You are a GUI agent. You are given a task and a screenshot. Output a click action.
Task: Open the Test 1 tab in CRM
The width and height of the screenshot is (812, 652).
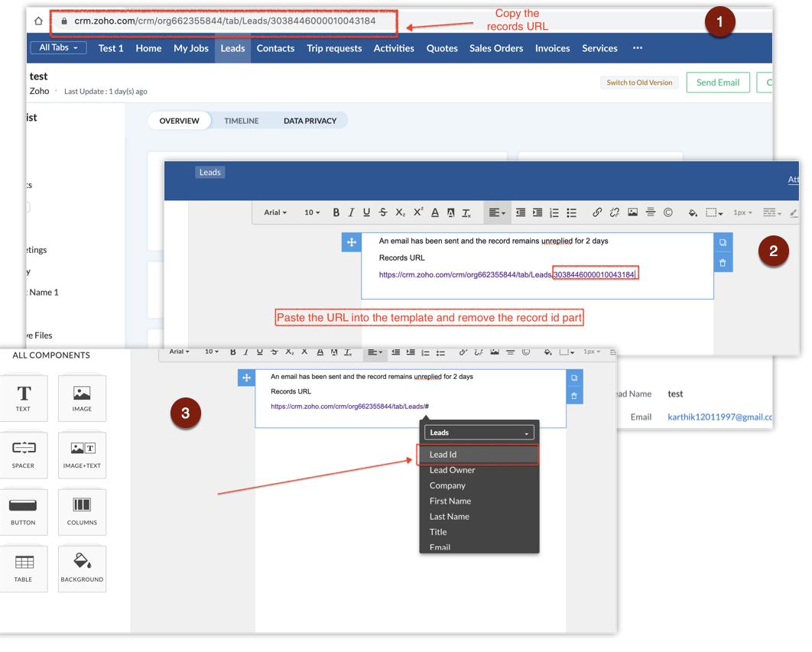111,48
